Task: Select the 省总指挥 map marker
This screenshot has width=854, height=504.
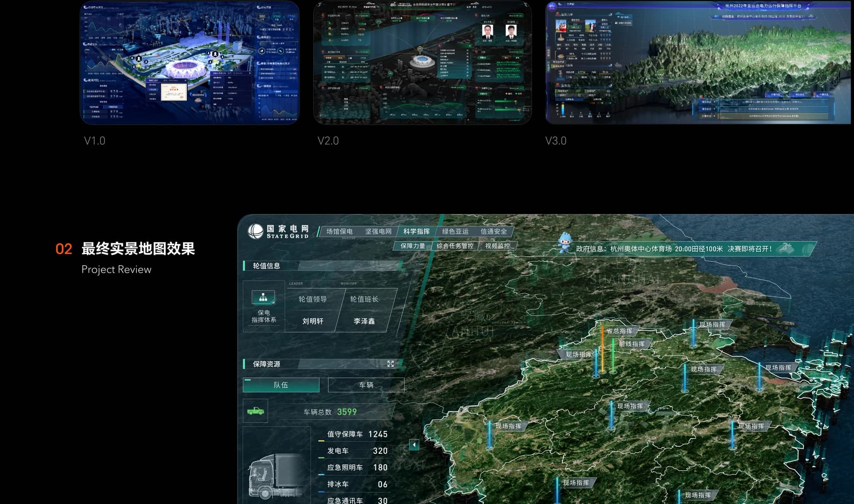Action: (619, 331)
